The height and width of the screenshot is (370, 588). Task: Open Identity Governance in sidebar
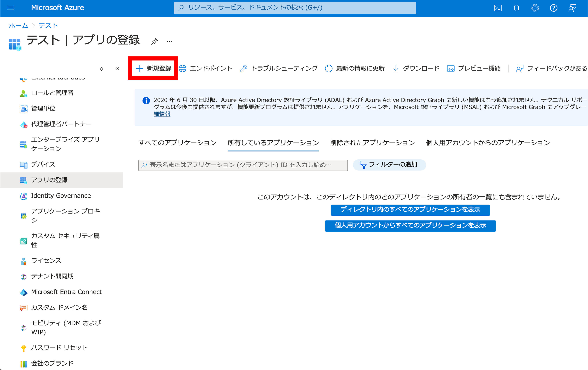[x=61, y=195]
